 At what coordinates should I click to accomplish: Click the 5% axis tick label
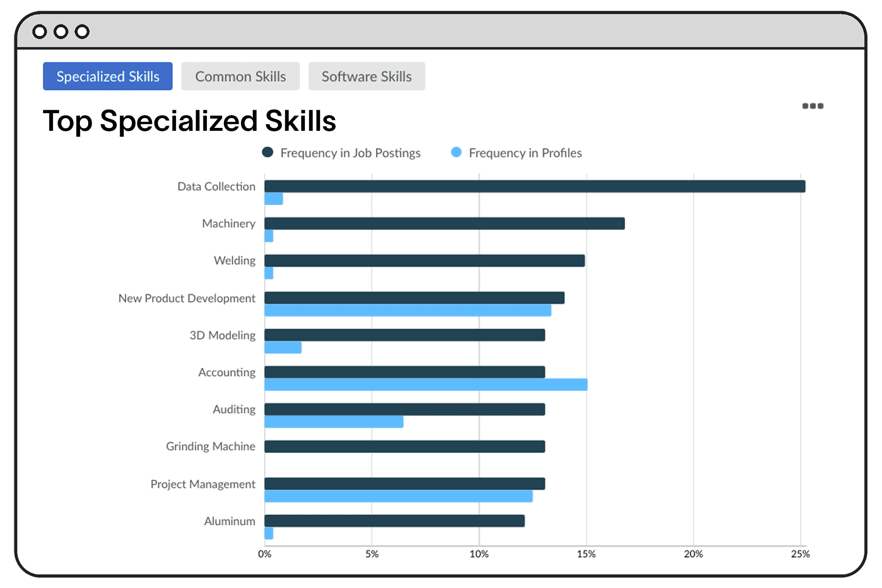tap(372, 554)
